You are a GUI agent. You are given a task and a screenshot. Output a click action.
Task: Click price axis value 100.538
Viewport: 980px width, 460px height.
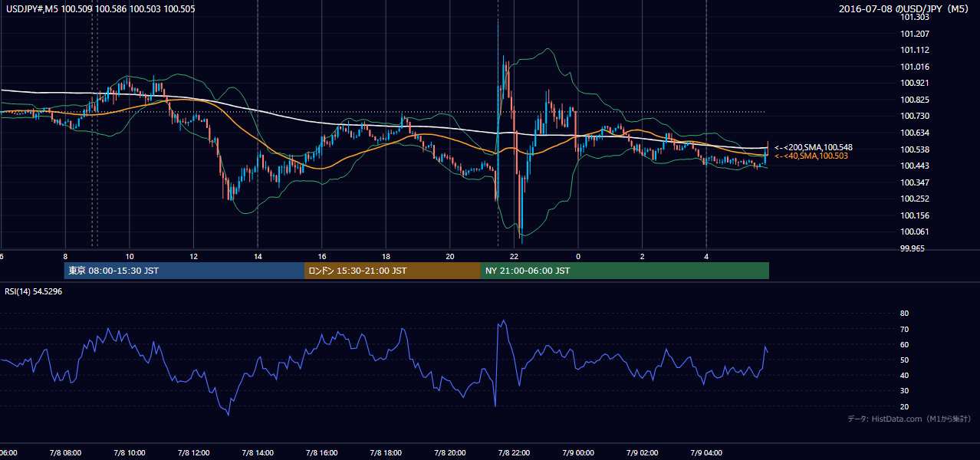915,149
